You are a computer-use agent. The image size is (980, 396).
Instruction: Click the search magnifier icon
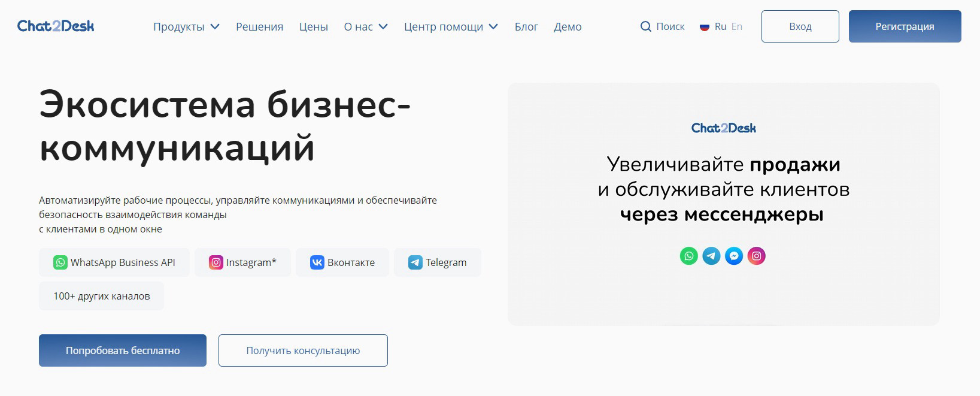pyautogui.click(x=645, y=26)
